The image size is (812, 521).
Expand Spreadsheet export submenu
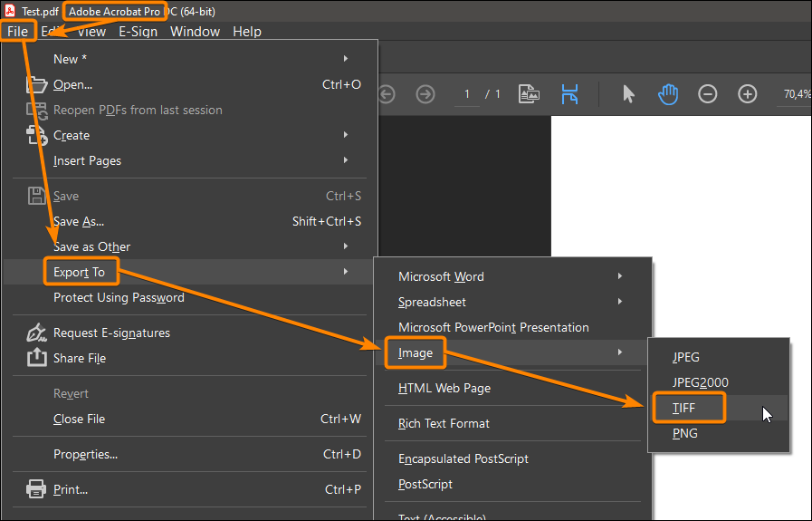512,302
